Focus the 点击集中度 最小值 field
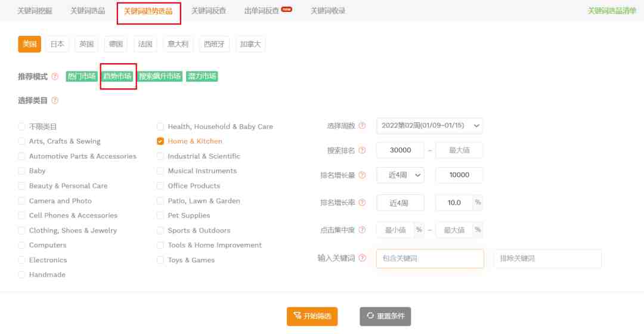Viewport: 644px width, 334px height. click(395, 230)
